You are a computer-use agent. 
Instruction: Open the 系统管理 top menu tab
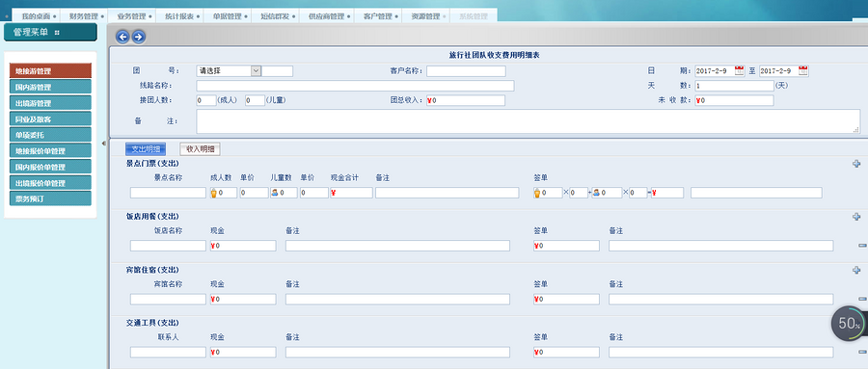point(474,16)
